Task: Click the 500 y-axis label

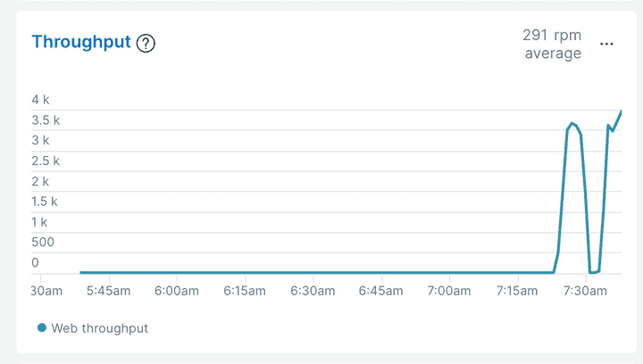Action: [x=43, y=242]
